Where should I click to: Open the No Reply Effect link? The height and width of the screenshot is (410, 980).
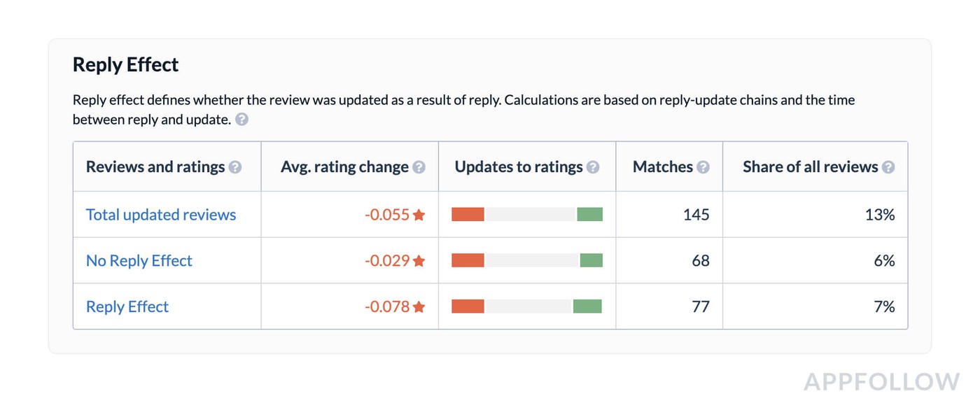(139, 261)
